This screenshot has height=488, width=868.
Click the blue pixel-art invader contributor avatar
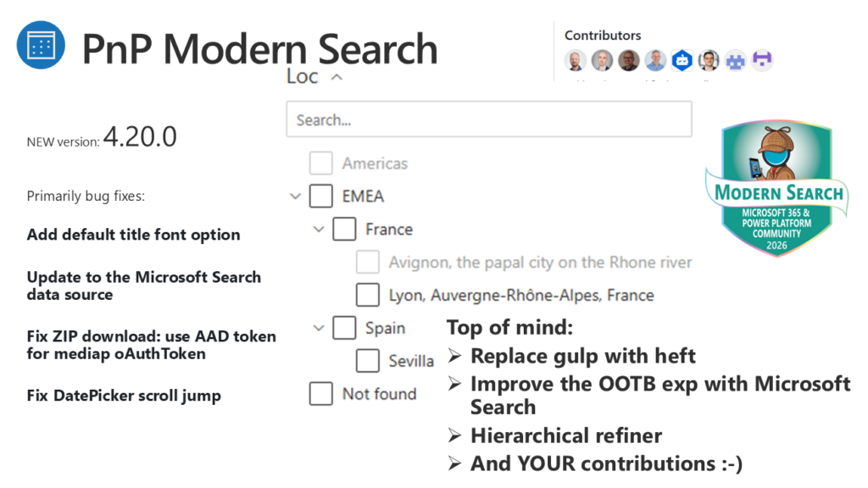pos(735,60)
